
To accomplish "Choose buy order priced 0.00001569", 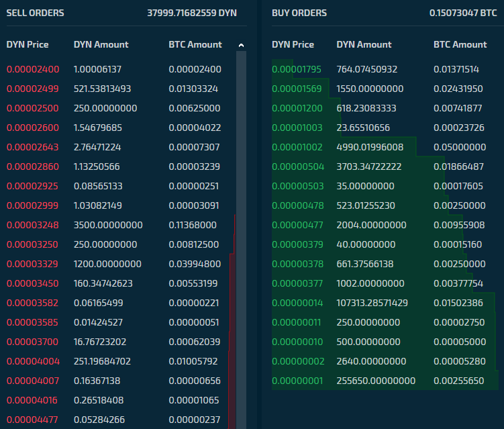I will pos(297,89).
